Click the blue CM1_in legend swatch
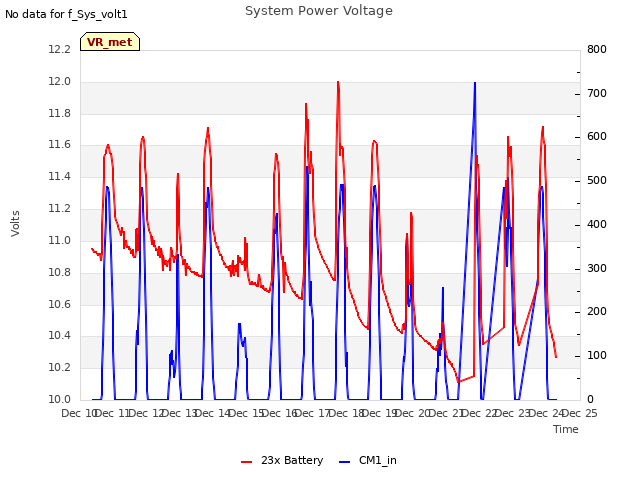The image size is (640, 480). pyautogui.click(x=344, y=462)
